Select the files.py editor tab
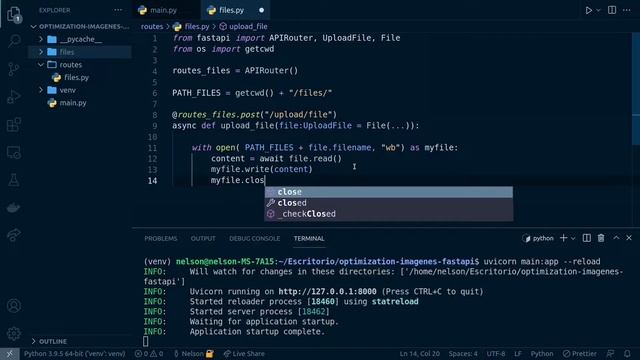Viewport: 640px width, 360px height. coord(231,10)
